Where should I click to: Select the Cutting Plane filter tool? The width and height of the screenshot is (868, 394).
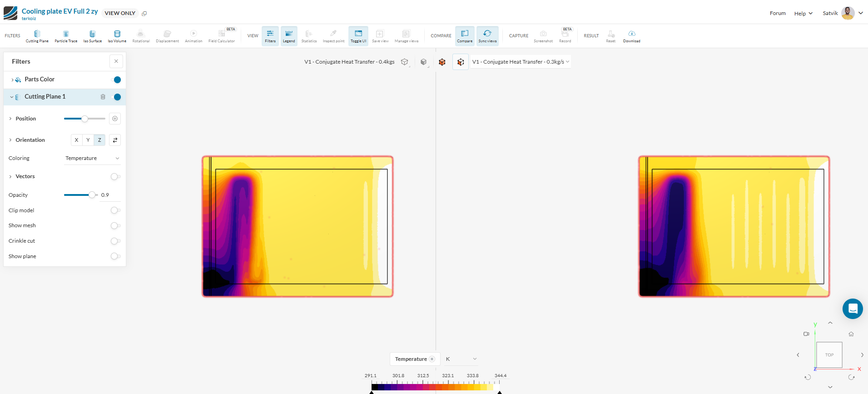pyautogui.click(x=37, y=35)
